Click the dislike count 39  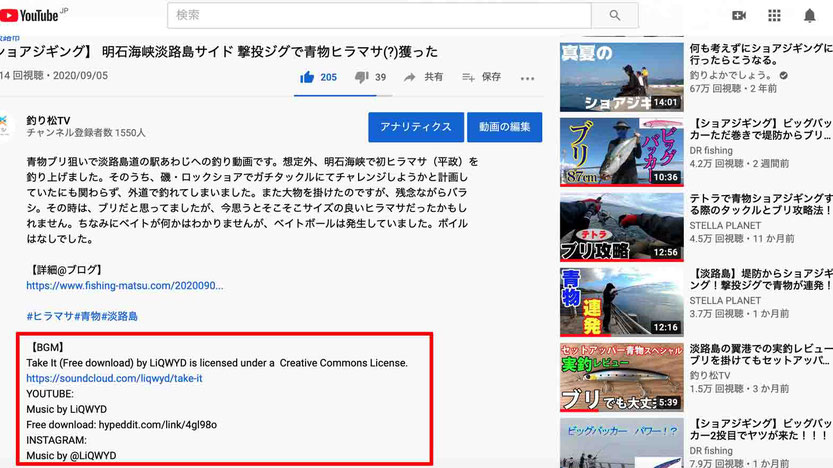tap(380, 78)
